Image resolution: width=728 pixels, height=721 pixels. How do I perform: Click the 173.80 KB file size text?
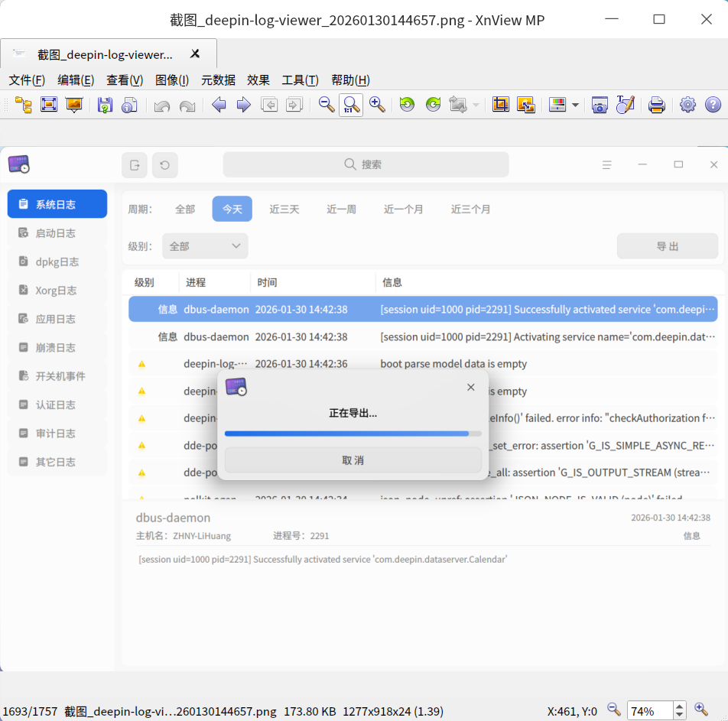(x=310, y=711)
